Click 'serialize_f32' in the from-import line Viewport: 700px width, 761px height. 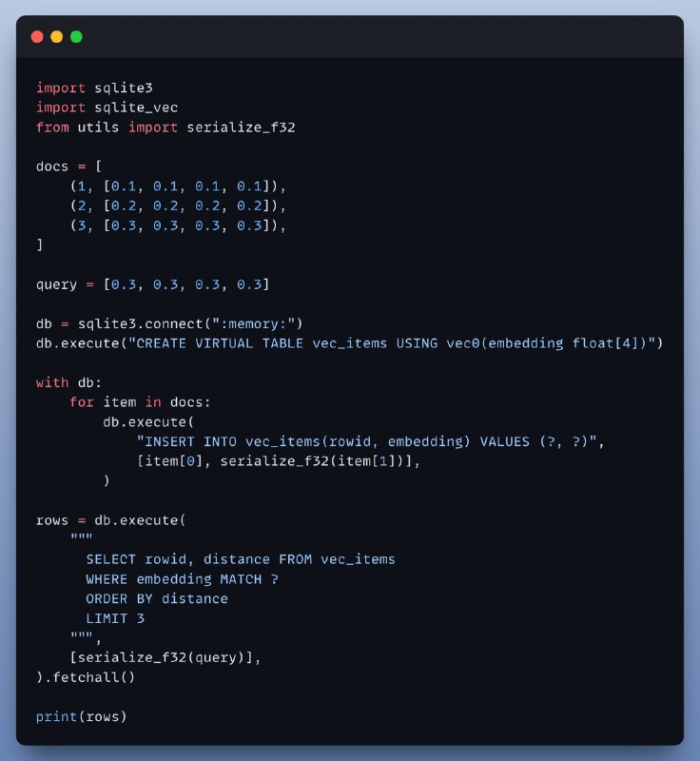coord(241,127)
